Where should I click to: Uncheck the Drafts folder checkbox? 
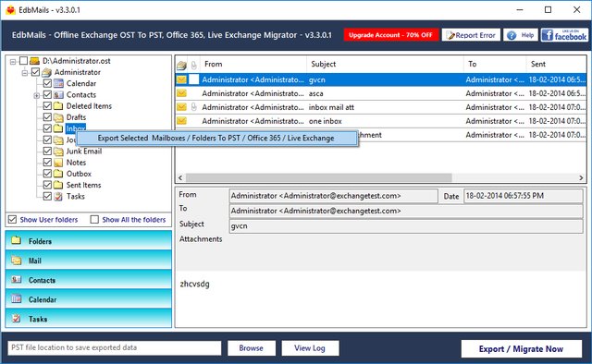(x=47, y=117)
